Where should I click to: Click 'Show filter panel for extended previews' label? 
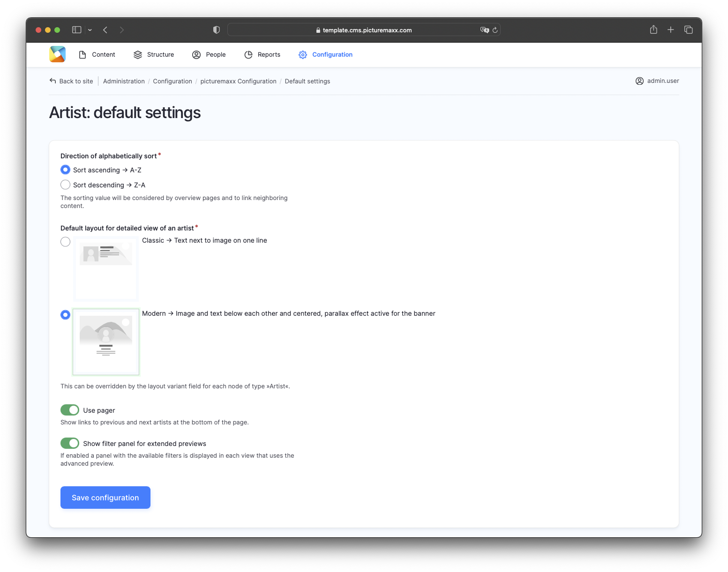[144, 444]
